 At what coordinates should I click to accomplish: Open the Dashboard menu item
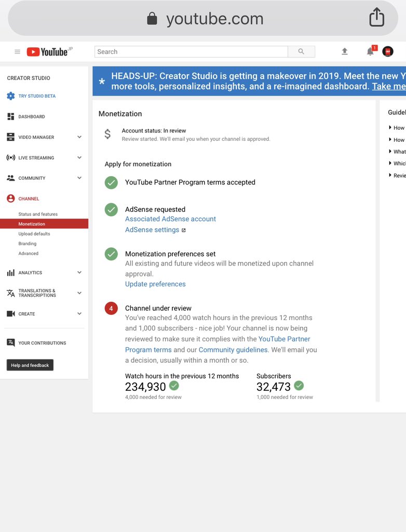pyautogui.click(x=32, y=116)
